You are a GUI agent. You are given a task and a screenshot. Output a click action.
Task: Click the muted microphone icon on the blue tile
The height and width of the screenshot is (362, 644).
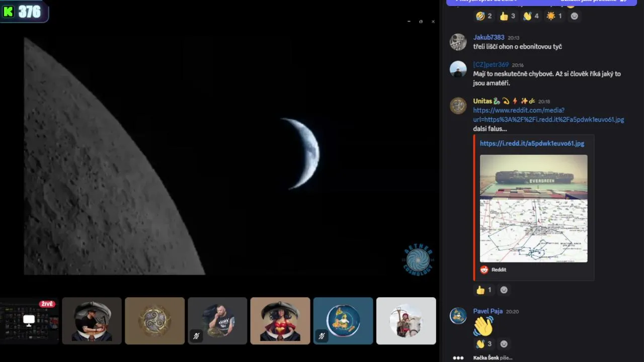pyautogui.click(x=321, y=336)
